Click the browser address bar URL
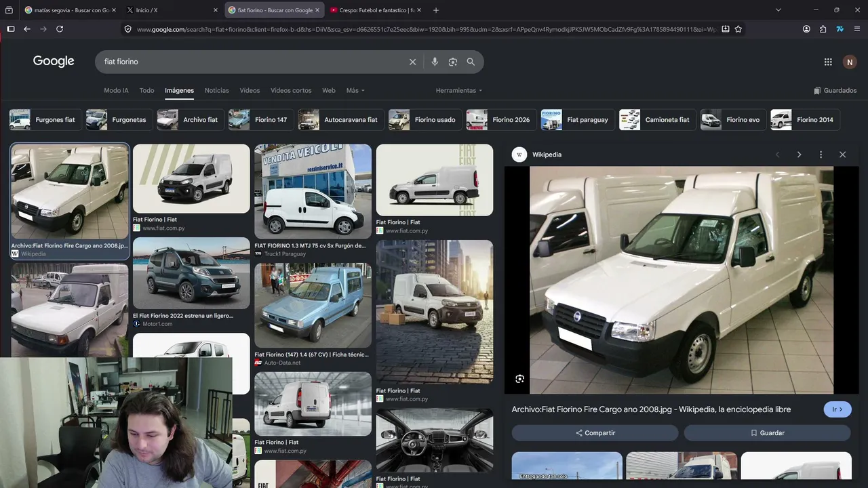This screenshot has width=868, height=488. [x=426, y=29]
